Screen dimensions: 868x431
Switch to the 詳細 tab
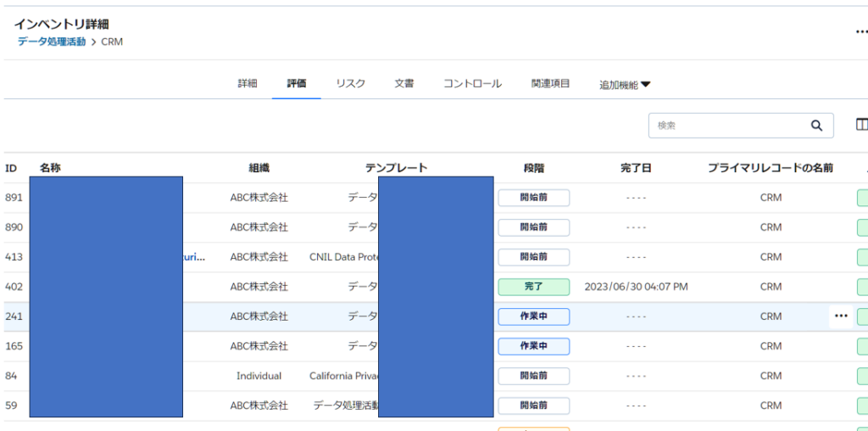(247, 84)
